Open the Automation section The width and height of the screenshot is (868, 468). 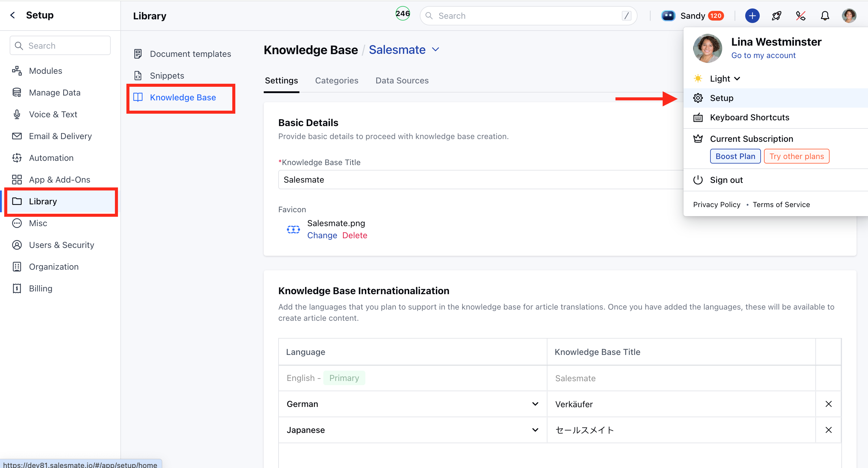pos(51,158)
